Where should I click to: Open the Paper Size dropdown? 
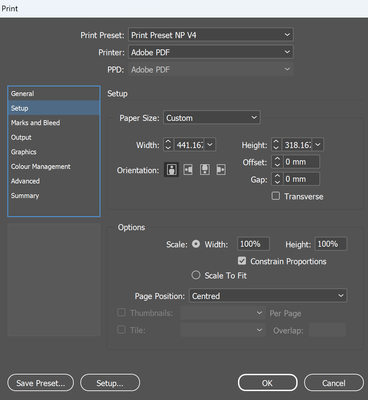[212, 118]
